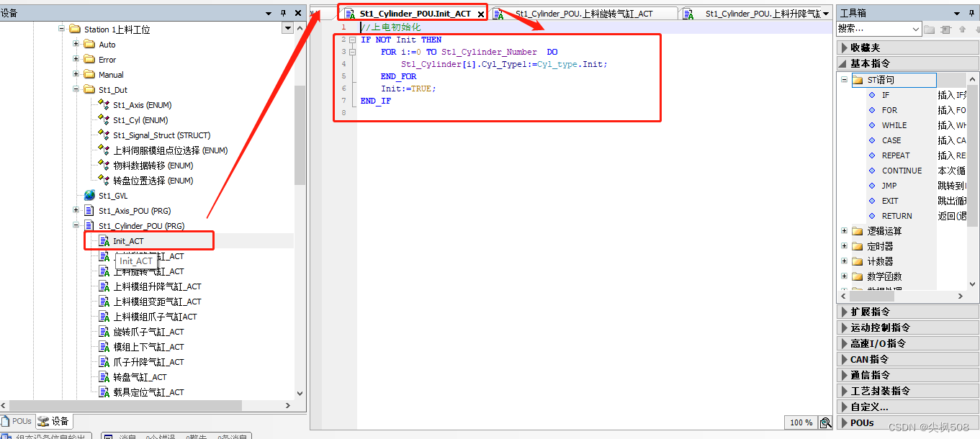Open the CAN指令 toolbox section

pyautogui.click(x=908, y=359)
